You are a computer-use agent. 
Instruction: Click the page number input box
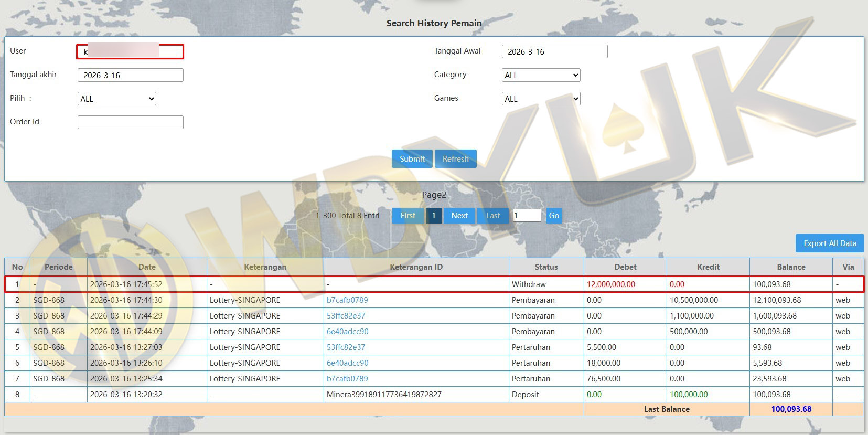click(527, 216)
